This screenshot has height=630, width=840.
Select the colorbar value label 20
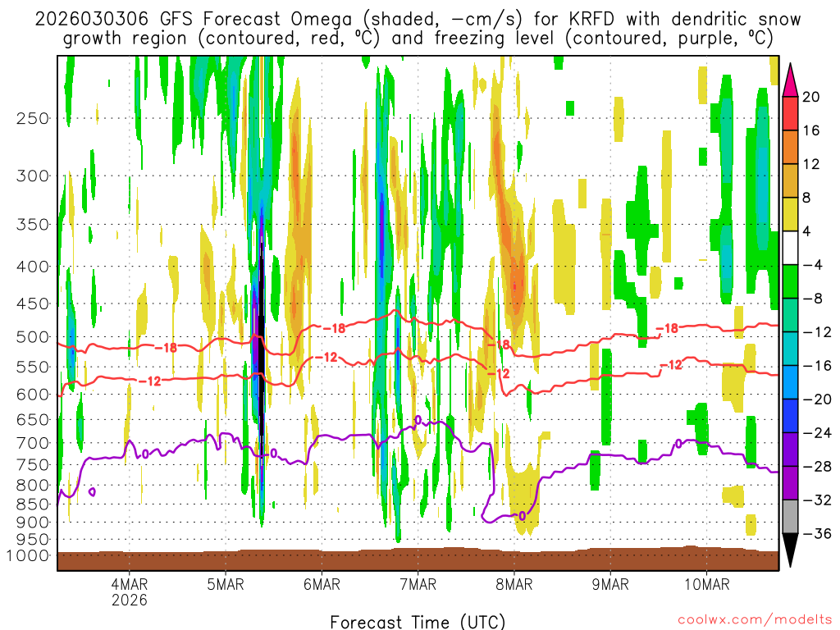pos(810,97)
